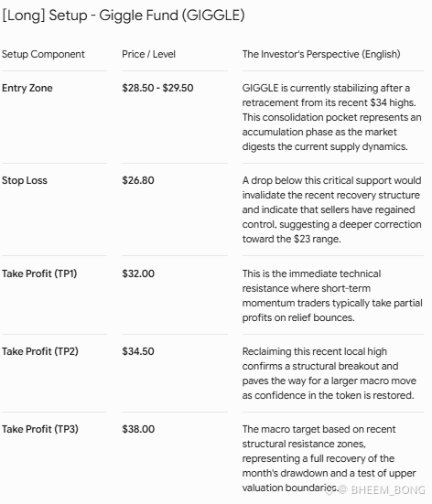Click the title '[Long] Setup - Giggle Fund (GIGGLE)'
This screenshot has width=432, height=504.
tap(124, 16)
